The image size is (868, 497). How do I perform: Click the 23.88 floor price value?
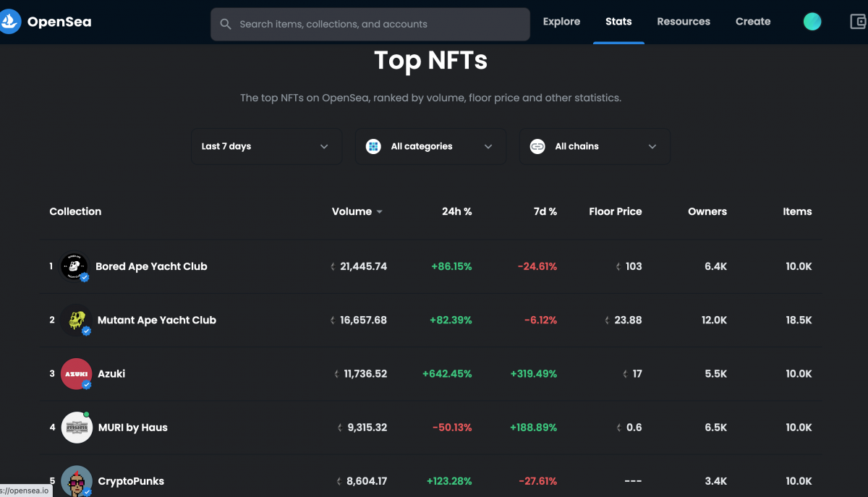coord(628,320)
